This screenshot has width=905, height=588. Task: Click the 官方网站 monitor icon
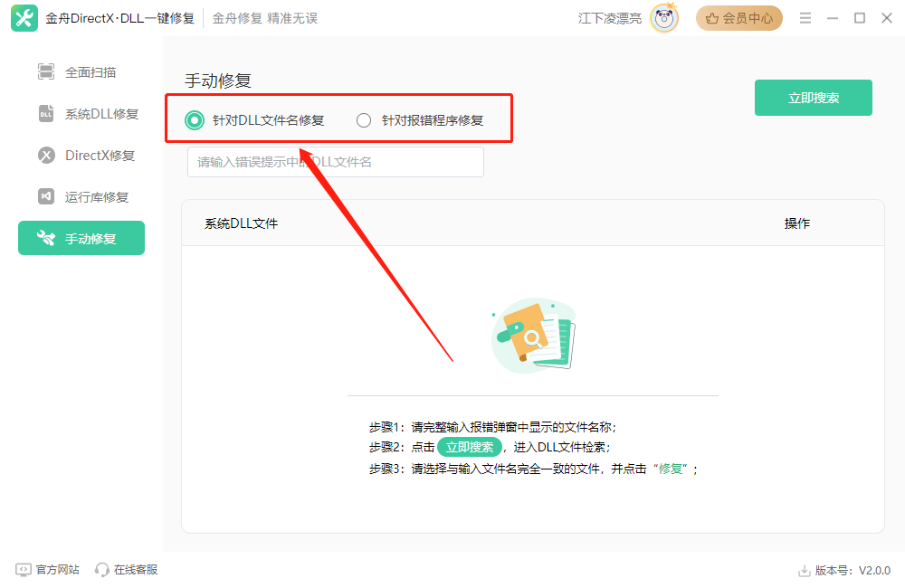(x=24, y=570)
